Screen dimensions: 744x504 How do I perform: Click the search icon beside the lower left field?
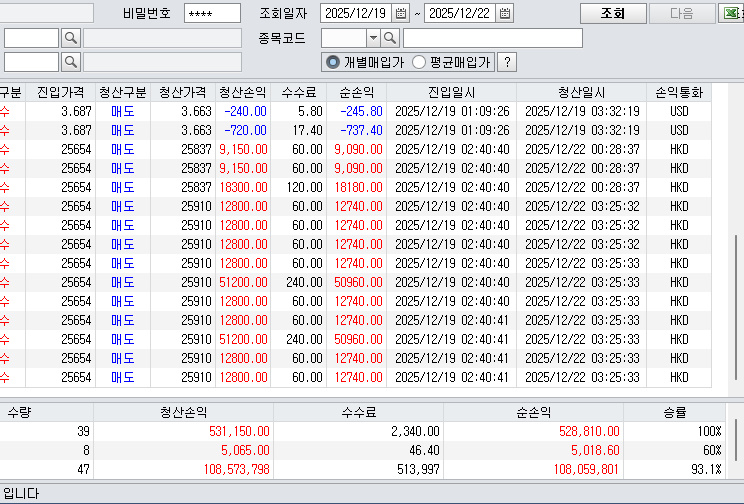tap(71, 62)
